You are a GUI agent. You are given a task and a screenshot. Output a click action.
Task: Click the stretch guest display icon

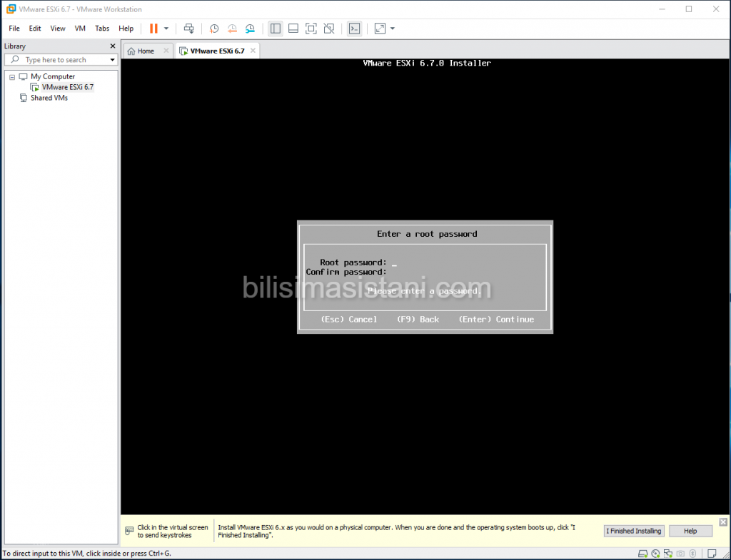(380, 29)
